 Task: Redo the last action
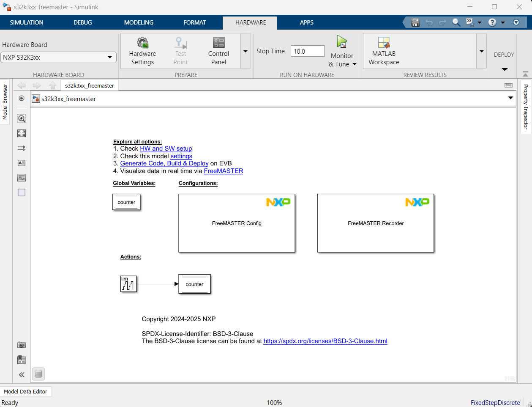click(442, 22)
